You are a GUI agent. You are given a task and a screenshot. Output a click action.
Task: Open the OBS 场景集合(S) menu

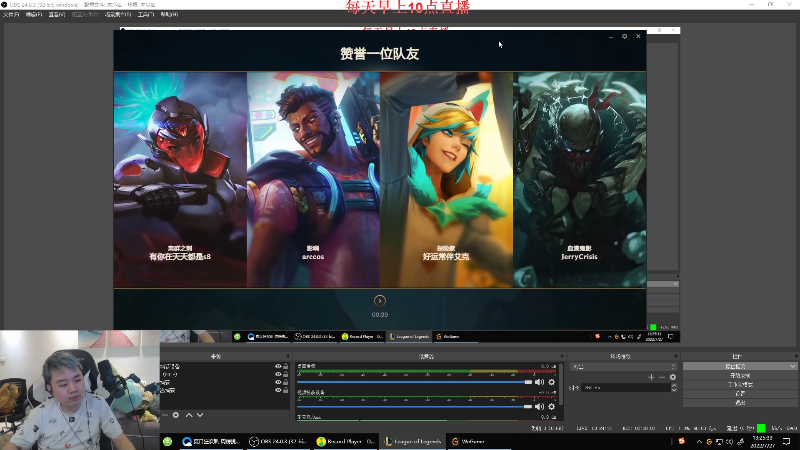pyautogui.click(x=118, y=14)
